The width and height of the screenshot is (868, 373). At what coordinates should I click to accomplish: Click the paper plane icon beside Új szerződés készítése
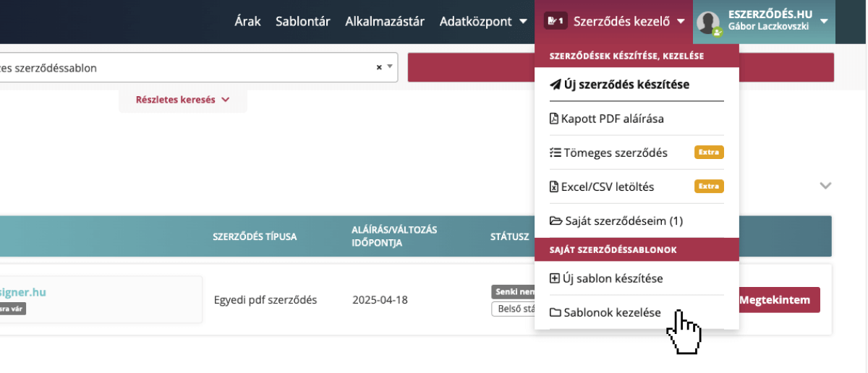555,85
